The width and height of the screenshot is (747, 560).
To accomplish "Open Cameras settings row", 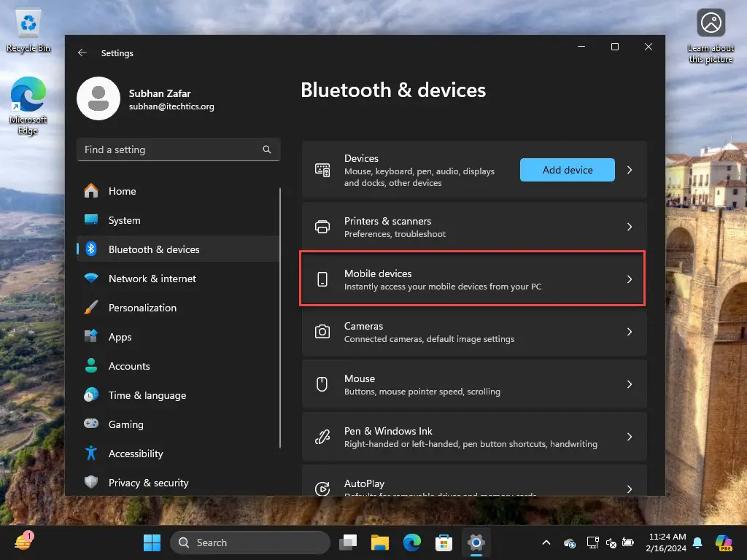I will point(474,332).
